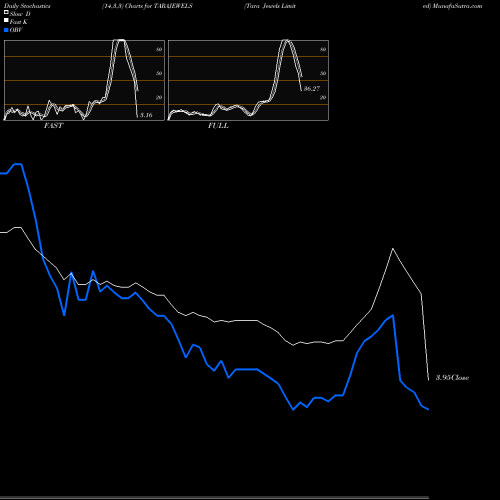The height and width of the screenshot is (500, 500).
Task: Click the white close-price line peak
Action: [x=393, y=249]
